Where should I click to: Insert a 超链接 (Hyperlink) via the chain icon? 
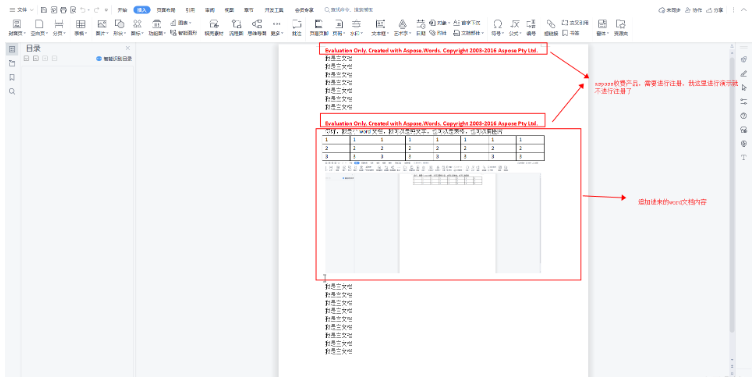[551, 24]
